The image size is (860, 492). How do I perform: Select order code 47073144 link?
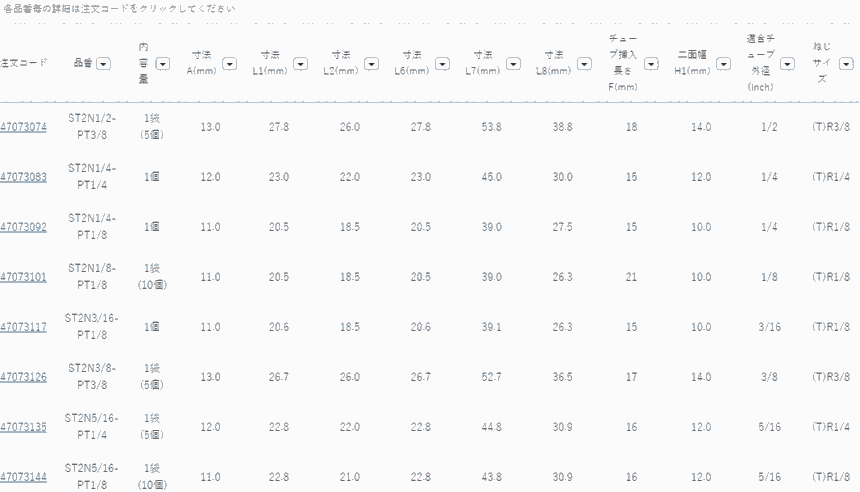[x=23, y=477]
